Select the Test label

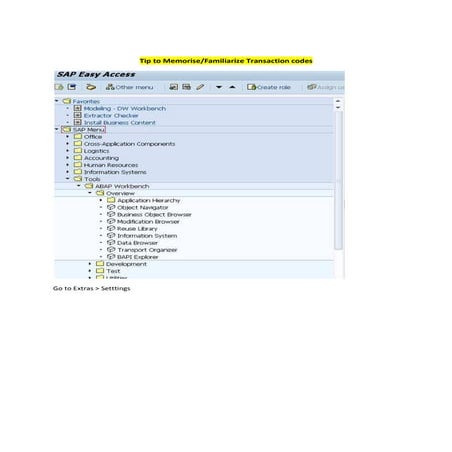[x=113, y=271]
